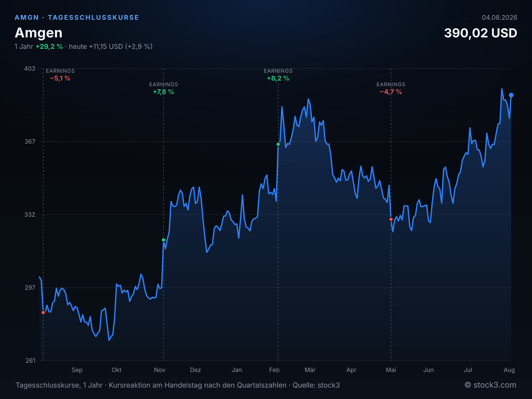Click the 367 y-axis label

coord(30,142)
